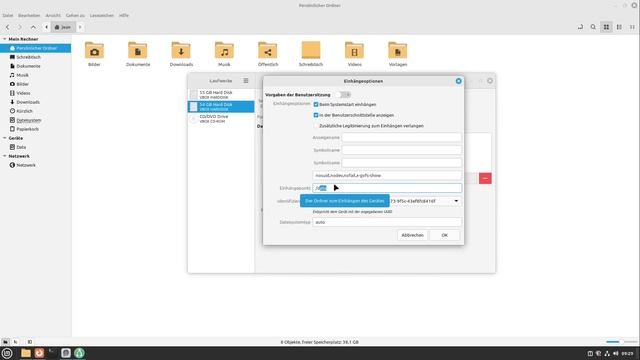This screenshot has height=360, width=640.
Task: Open the terminal from the taskbar
Action: [52, 353]
